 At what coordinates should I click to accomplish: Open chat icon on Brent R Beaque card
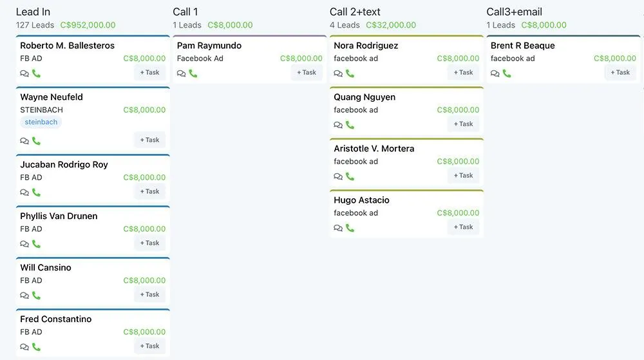[x=495, y=73]
